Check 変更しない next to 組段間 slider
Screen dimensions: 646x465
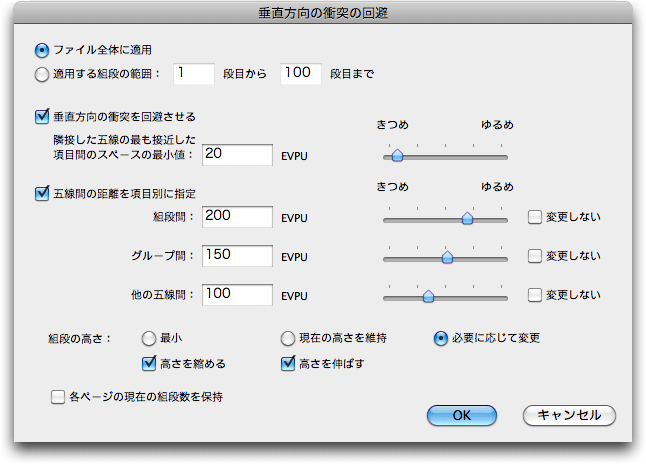pyautogui.click(x=535, y=217)
